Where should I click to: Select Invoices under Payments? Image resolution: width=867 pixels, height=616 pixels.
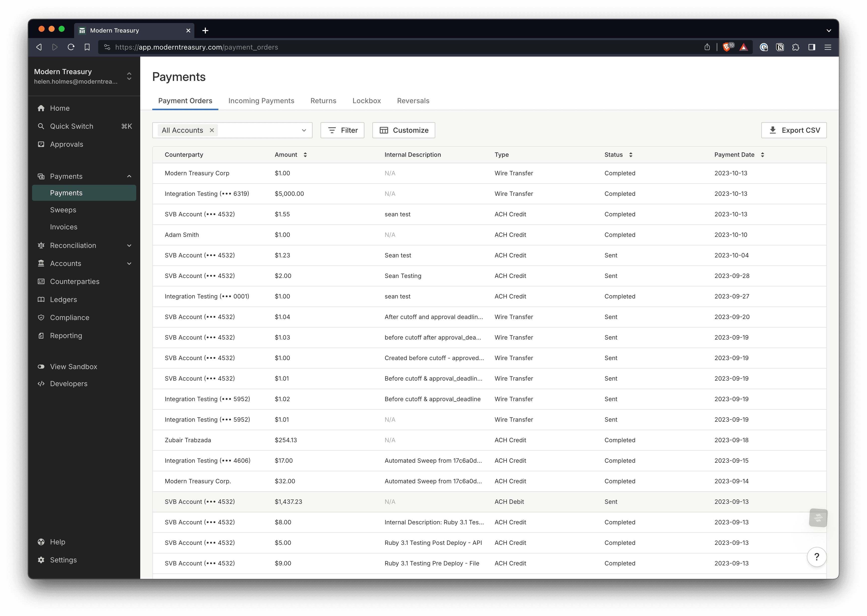(84, 227)
